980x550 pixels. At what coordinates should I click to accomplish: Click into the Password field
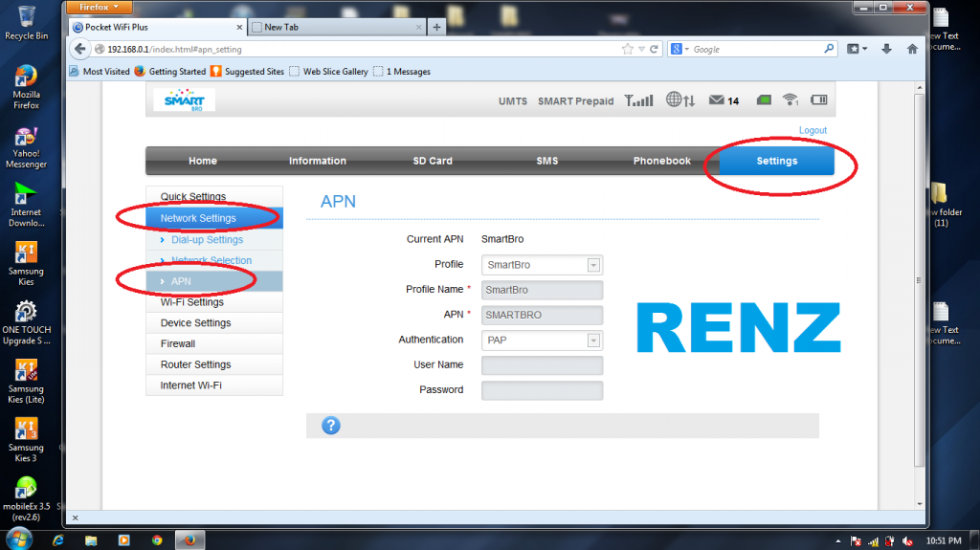[542, 390]
